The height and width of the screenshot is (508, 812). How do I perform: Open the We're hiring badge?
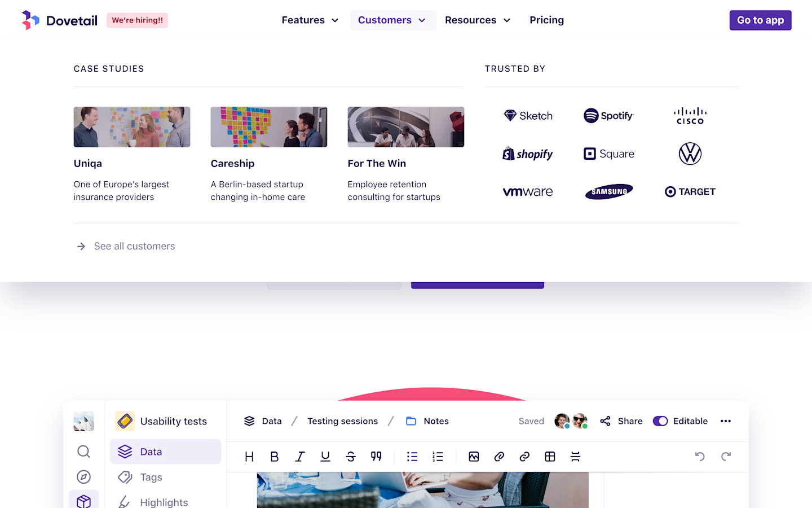(x=137, y=20)
